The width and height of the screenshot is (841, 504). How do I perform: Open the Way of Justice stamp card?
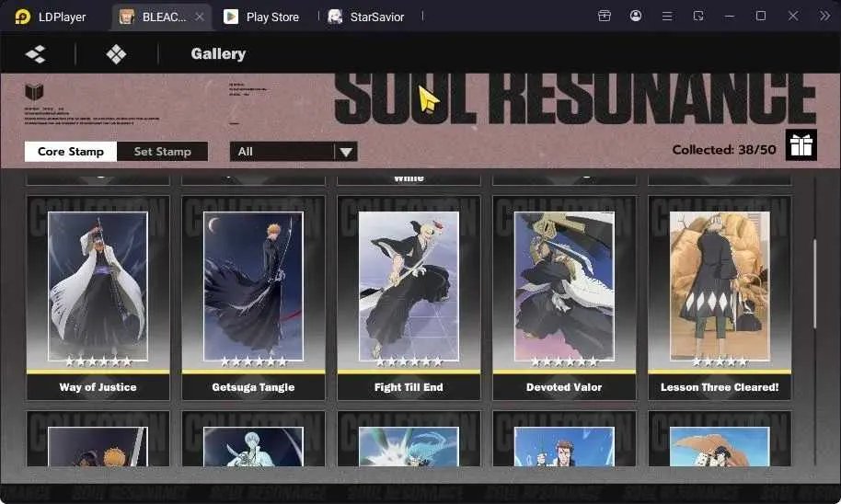(x=98, y=298)
